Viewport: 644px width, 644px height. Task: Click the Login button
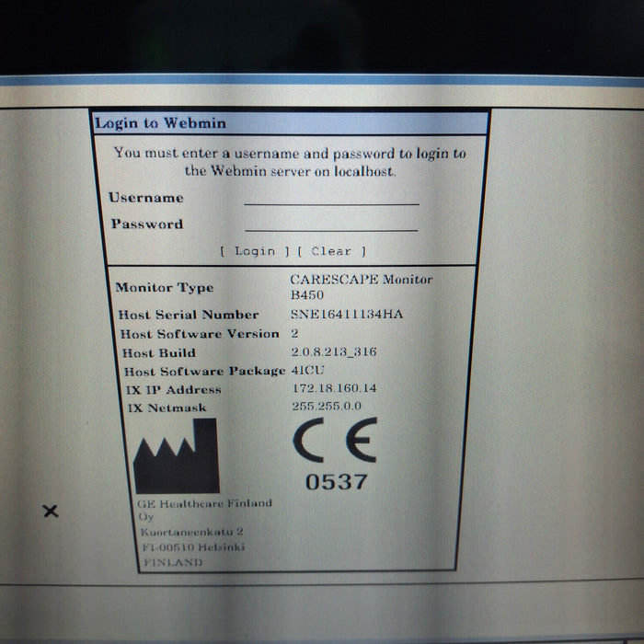click(255, 251)
